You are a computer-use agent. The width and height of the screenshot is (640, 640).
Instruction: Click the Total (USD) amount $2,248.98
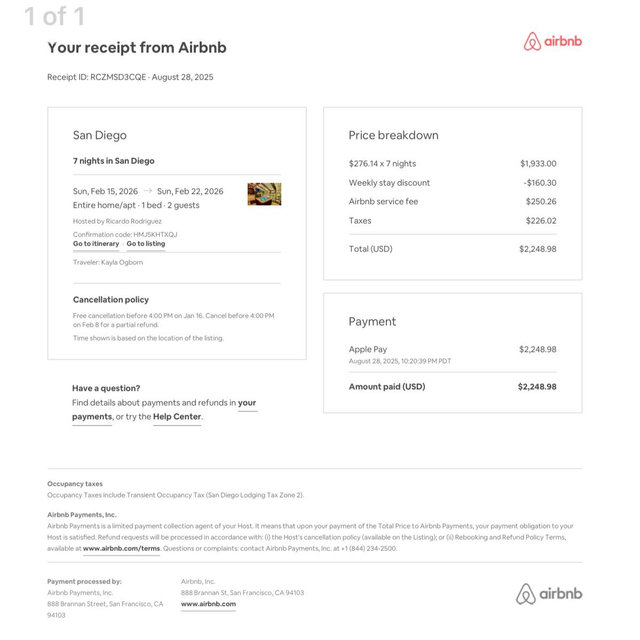pyautogui.click(x=538, y=249)
